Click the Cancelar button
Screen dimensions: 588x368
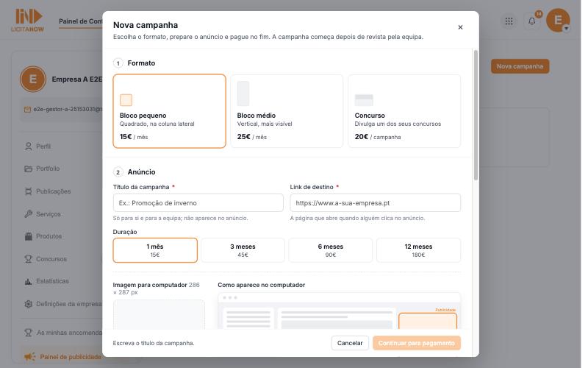pos(350,343)
